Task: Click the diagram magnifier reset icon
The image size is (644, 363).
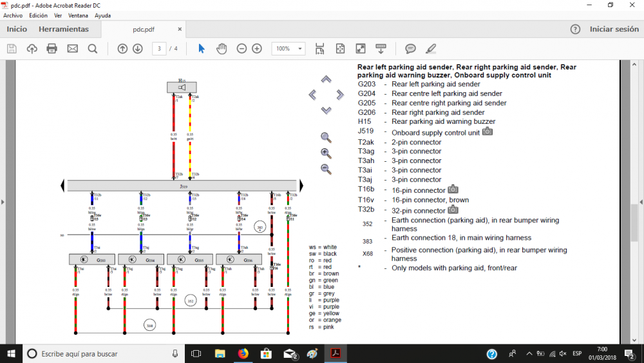Action: point(326,137)
